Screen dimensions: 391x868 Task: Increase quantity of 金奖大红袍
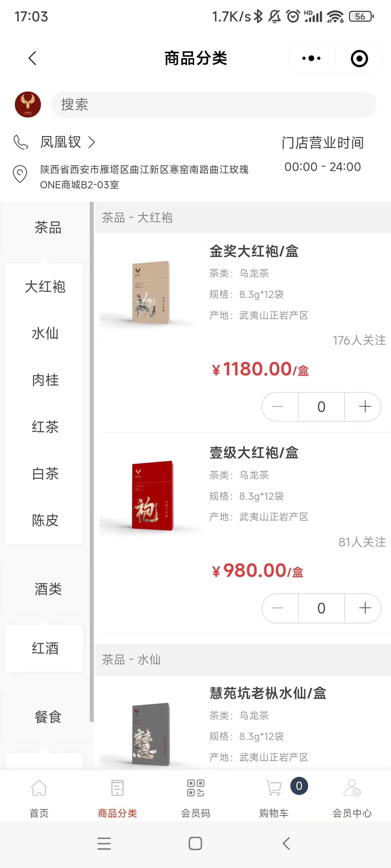click(365, 407)
